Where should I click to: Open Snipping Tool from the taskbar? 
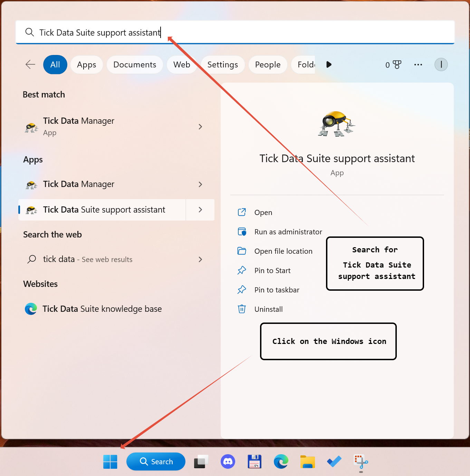coord(361,461)
